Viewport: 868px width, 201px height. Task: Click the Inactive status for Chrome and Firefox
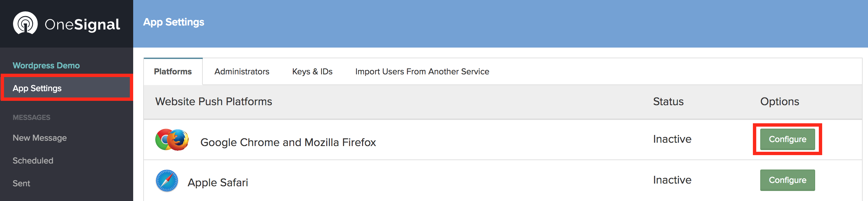coord(672,139)
